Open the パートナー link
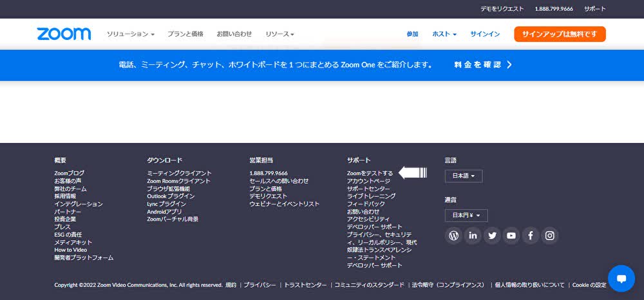Image resolution: width=644 pixels, height=300 pixels. tap(68, 212)
